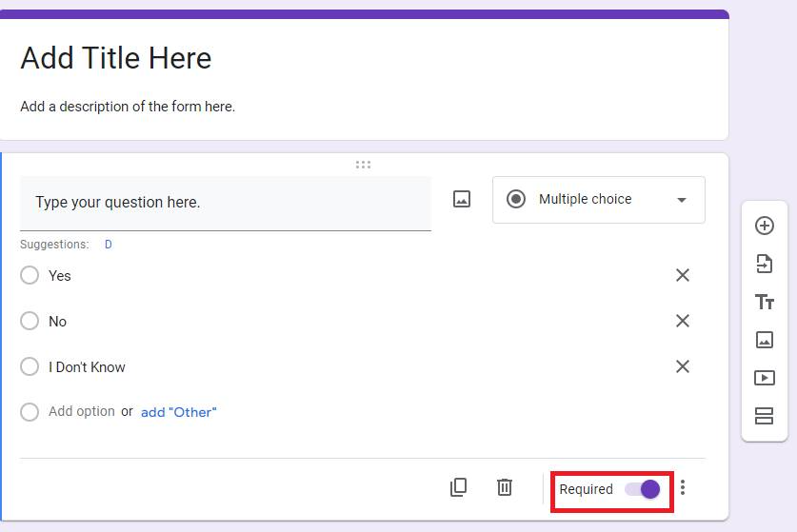Click the Add option text
This screenshot has width=797, height=532.
[x=82, y=411]
